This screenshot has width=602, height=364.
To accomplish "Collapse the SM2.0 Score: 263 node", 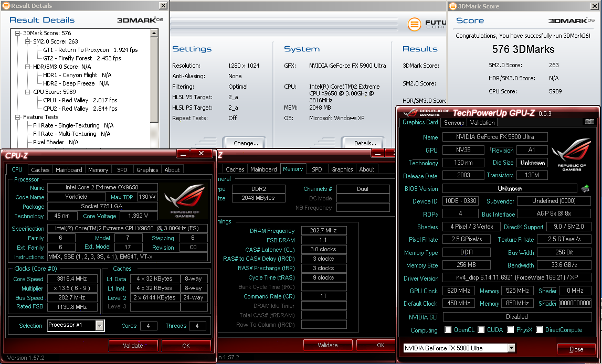I will point(28,41).
